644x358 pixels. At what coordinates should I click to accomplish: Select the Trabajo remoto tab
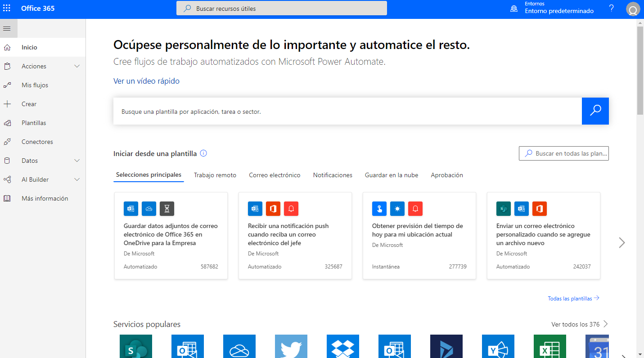(x=215, y=175)
